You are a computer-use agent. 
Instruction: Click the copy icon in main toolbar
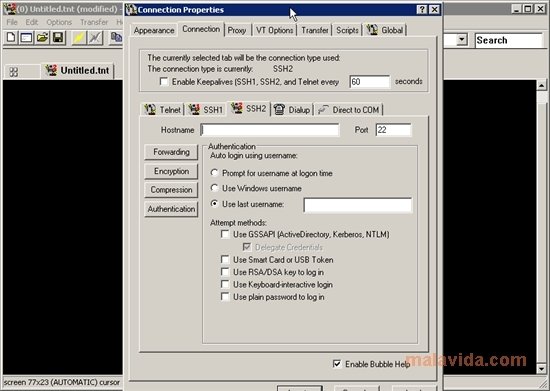(x=116, y=38)
